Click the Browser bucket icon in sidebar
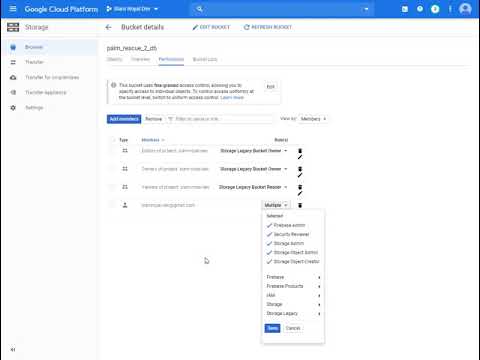480x360 pixels. click(x=13, y=47)
